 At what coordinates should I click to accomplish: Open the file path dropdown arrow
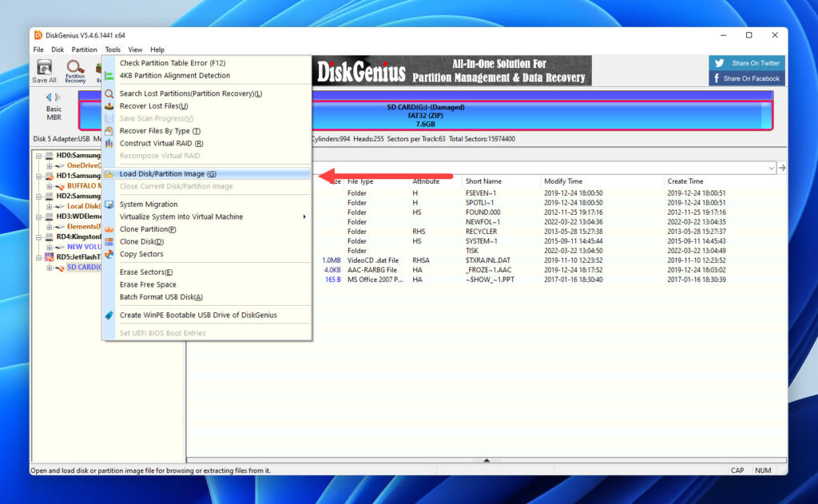(x=770, y=168)
